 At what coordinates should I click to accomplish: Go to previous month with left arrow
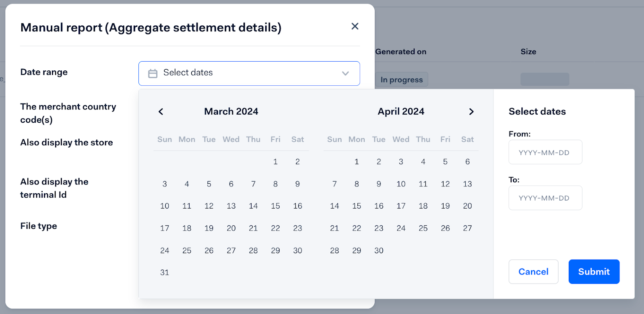click(161, 112)
